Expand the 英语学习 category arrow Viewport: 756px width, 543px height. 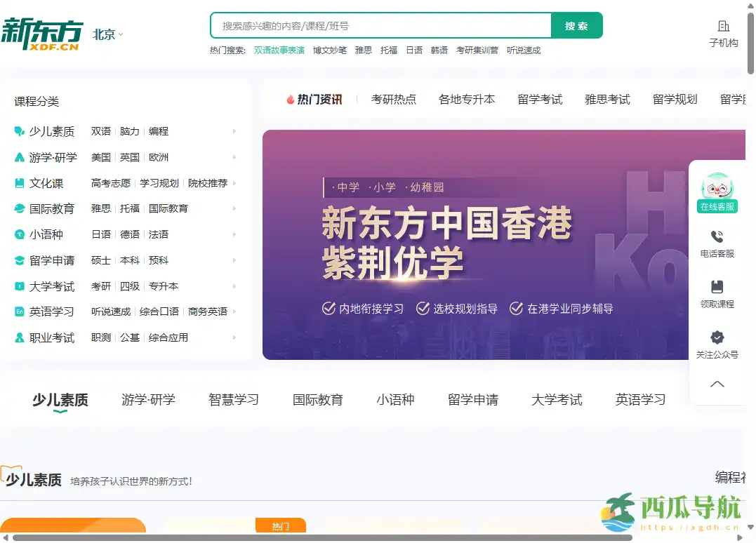pos(235,311)
